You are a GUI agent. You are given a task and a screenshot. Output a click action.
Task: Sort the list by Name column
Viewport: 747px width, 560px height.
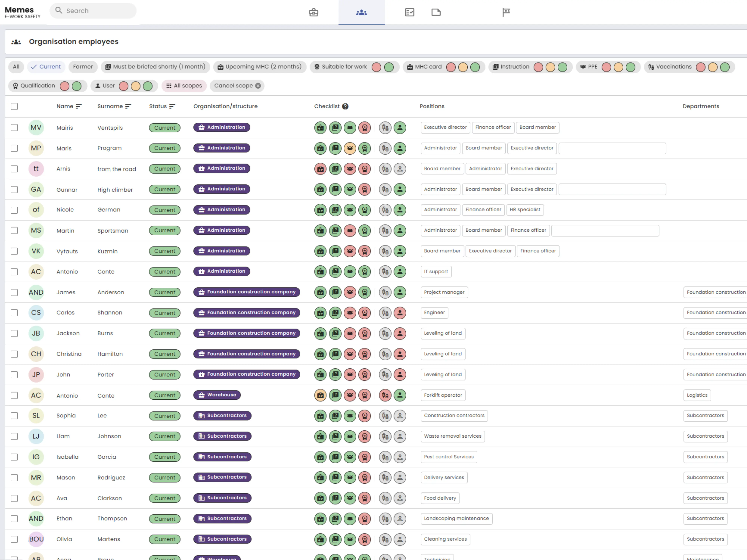(79, 106)
